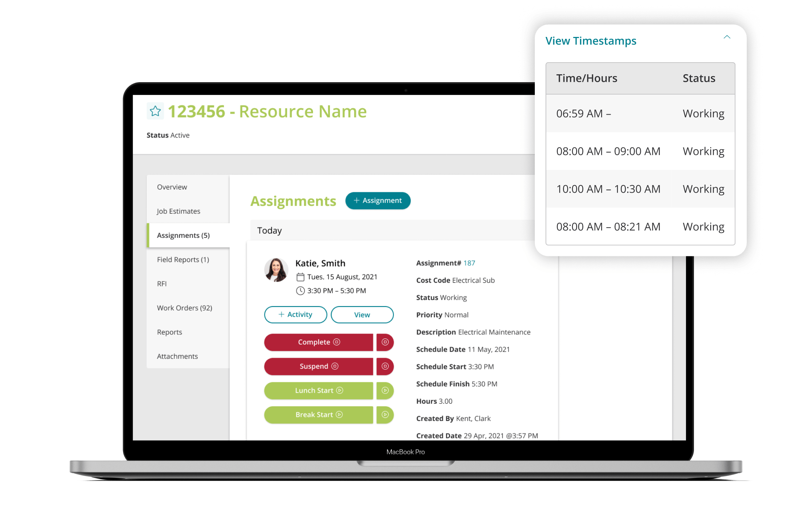Click the stop icon next to Suspend
Image resolution: width=812 pixels, height=513 pixels.
[x=385, y=366]
